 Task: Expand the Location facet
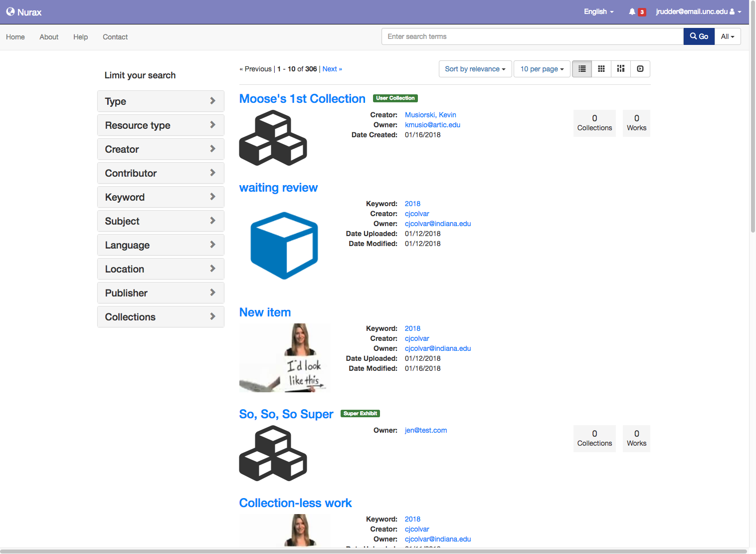161,269
